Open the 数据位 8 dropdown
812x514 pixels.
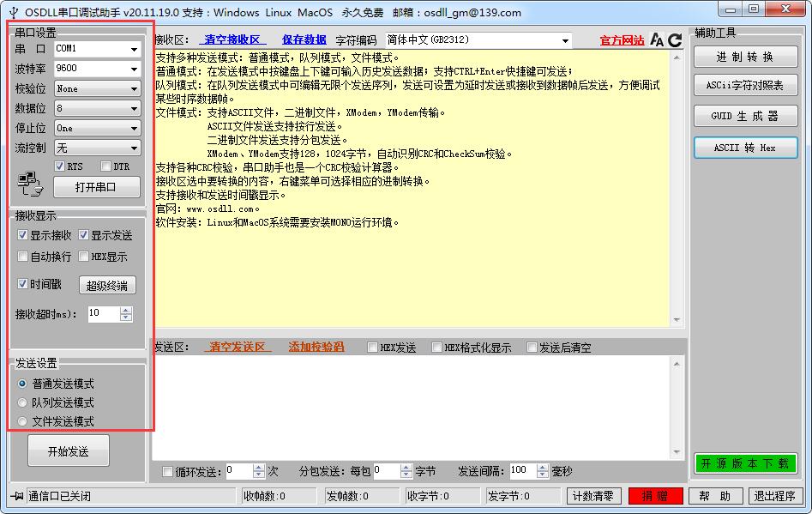click(98, 108)
